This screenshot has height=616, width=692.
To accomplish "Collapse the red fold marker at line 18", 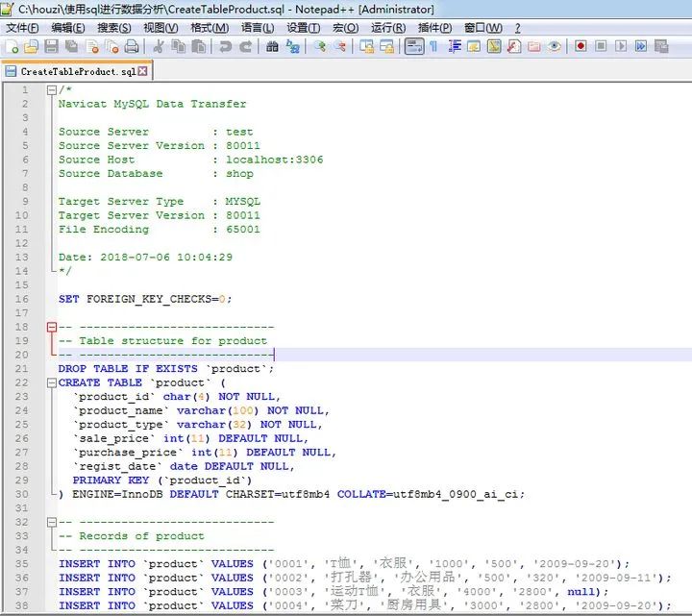I will 52,327.
